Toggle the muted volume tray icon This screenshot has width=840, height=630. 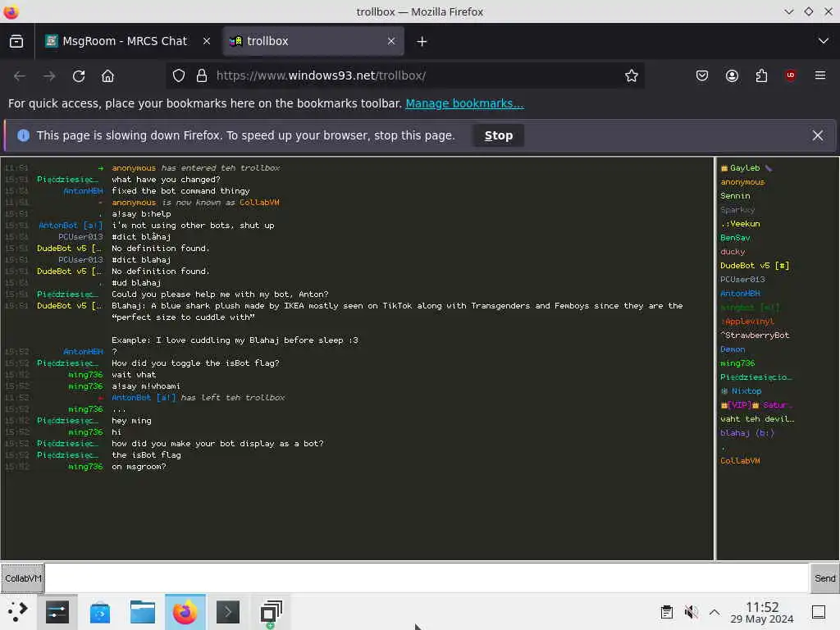coord(691,612)
